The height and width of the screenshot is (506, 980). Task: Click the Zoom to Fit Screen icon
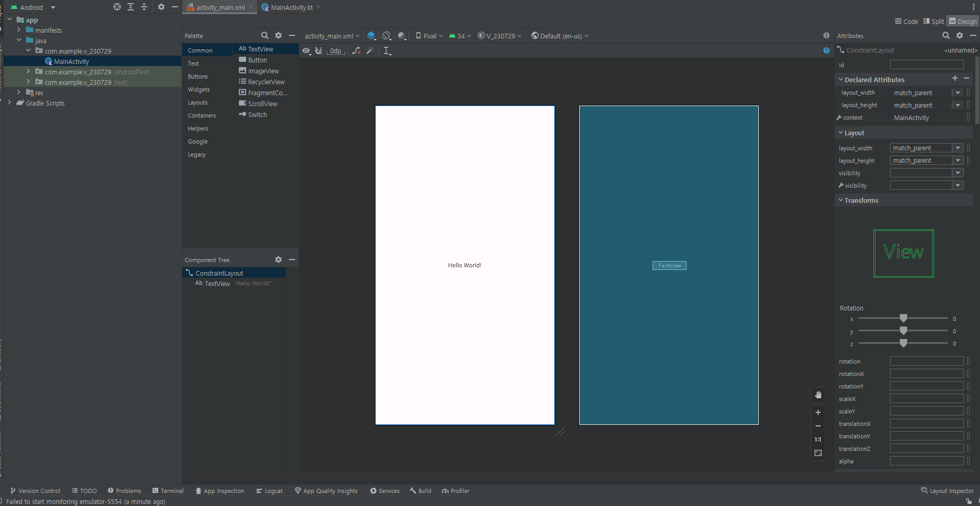click(x=818, y=453)
